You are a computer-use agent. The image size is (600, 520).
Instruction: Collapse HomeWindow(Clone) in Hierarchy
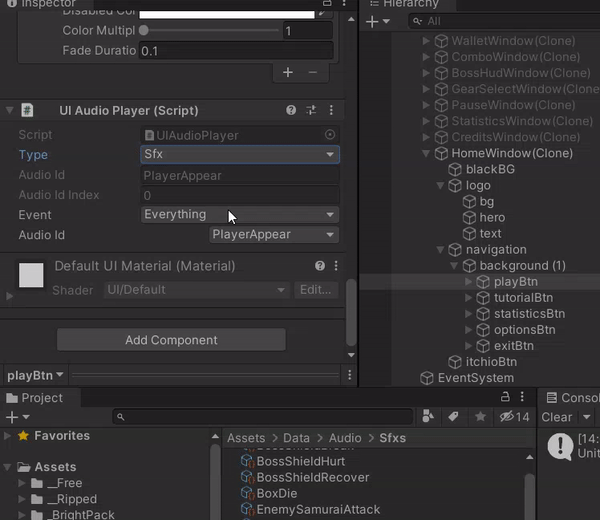point(426,153)
